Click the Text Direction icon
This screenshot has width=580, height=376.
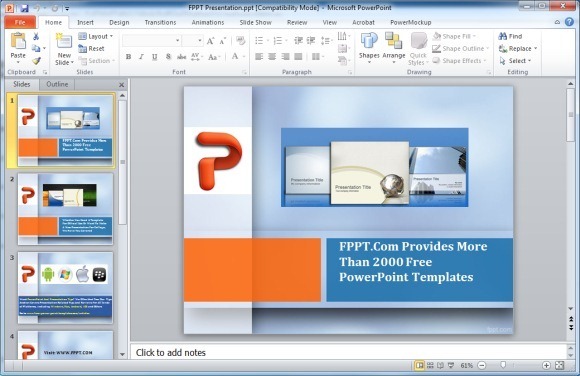[342, 36]
